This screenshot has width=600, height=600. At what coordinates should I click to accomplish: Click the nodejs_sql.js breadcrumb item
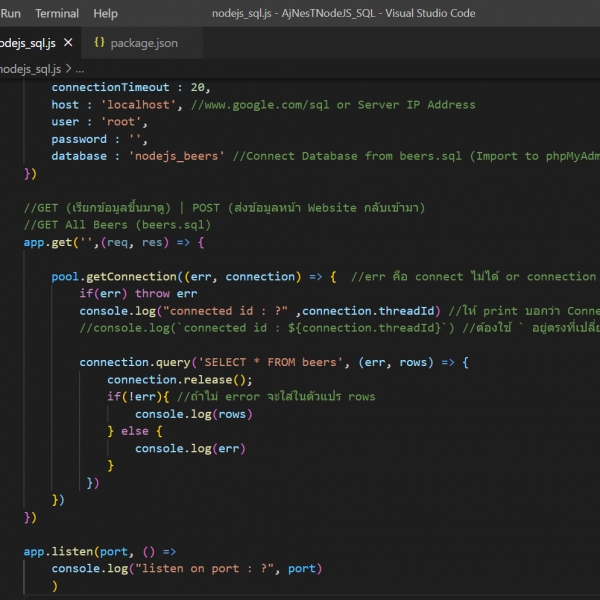click(30, 69)
